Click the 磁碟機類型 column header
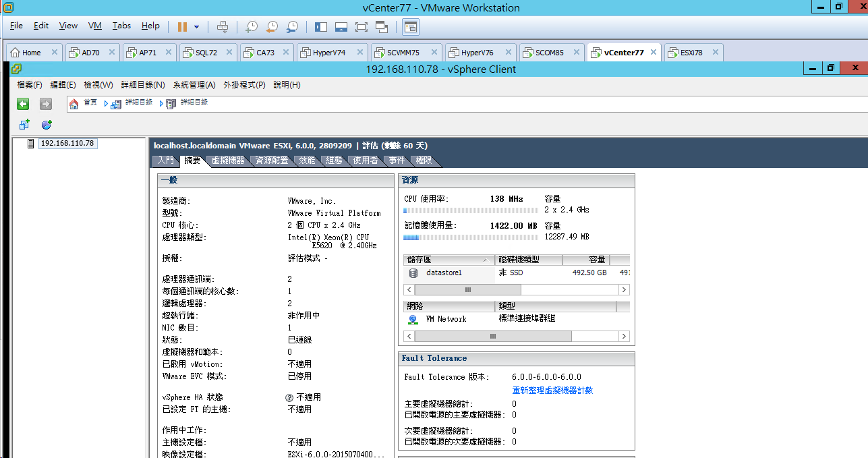This screenshot has width=868, height=458. point(529,260)
